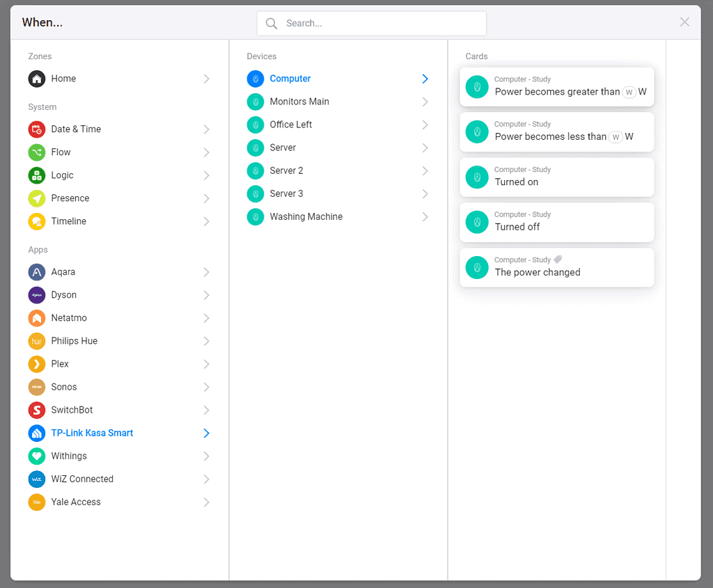The image size is (713, 588).
Task: Select the Date & Time calendar icon
Action: tap(37, 129)
